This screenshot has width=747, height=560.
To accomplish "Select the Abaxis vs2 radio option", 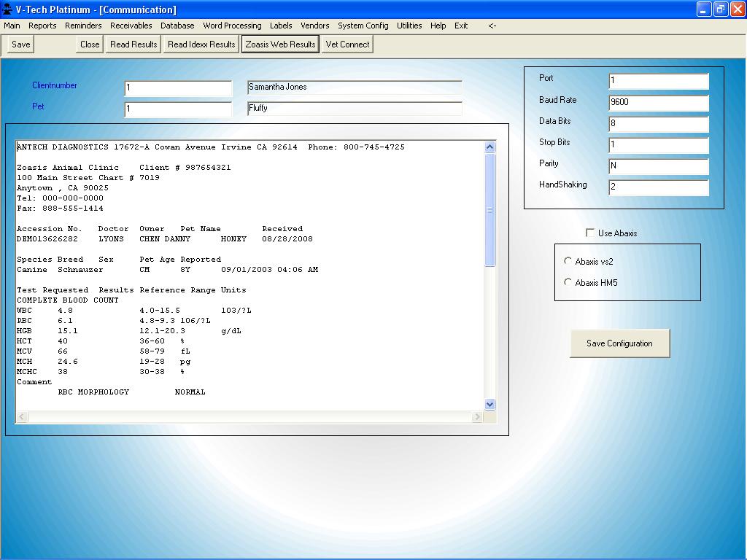I will (x=568, y=261).
